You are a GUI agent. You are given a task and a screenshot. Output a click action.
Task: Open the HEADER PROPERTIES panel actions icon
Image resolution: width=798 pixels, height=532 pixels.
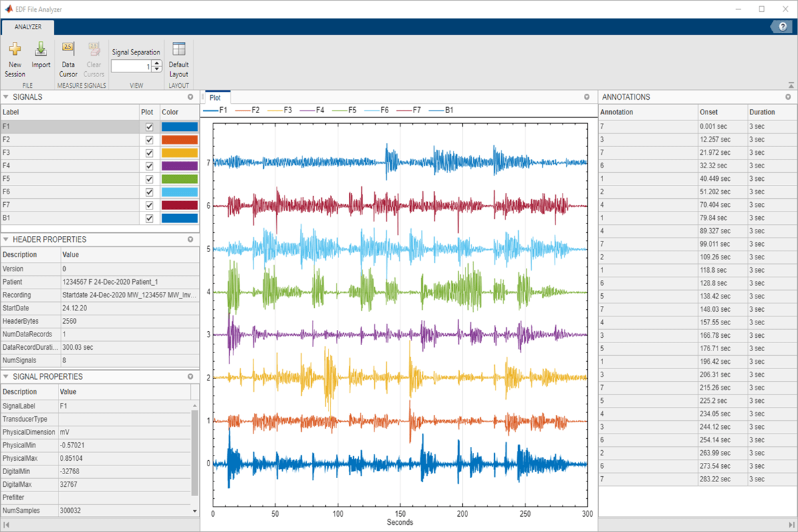(191, 239)
